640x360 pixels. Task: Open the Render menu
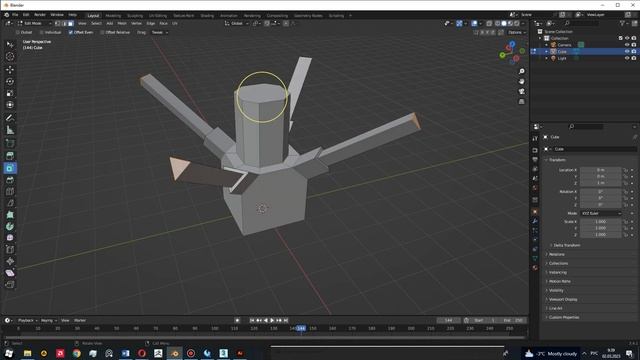point(40,15)
